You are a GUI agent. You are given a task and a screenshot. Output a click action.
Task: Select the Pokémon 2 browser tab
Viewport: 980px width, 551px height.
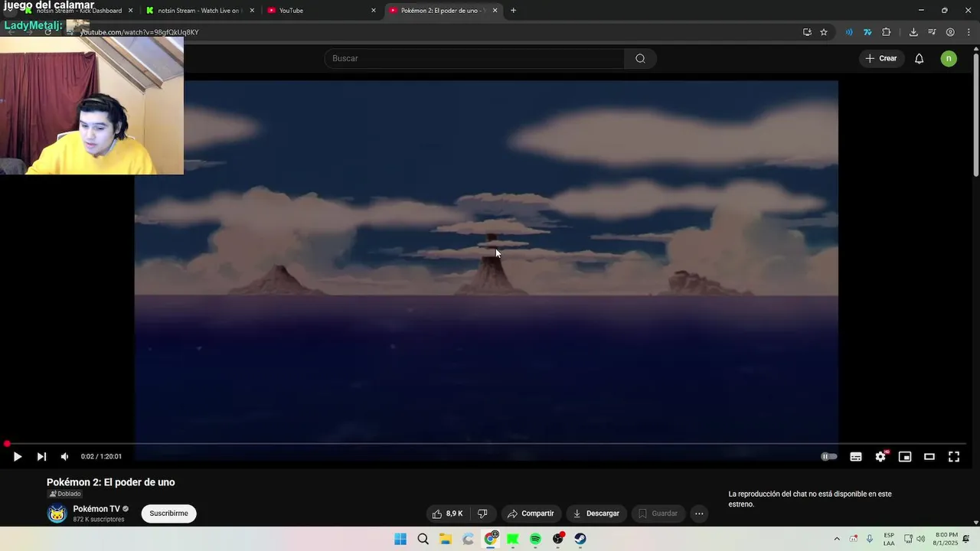[443, 11]
